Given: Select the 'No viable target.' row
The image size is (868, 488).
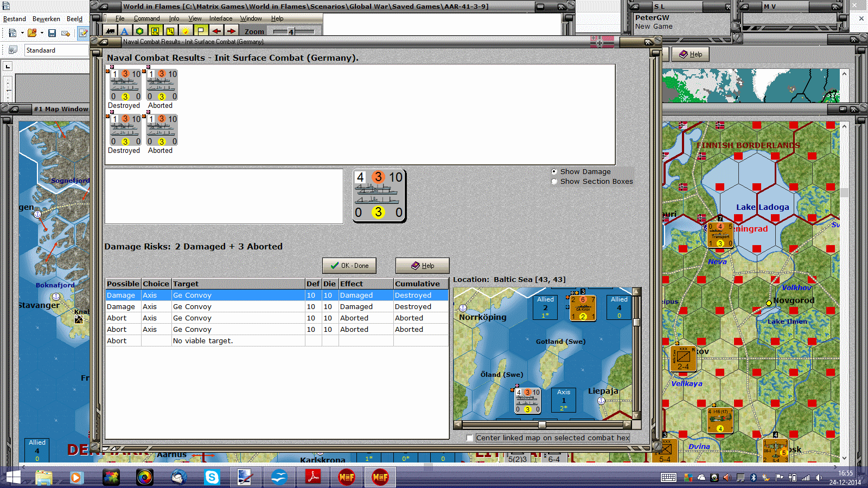Looking at the screenshot, I should coord(277,341).
